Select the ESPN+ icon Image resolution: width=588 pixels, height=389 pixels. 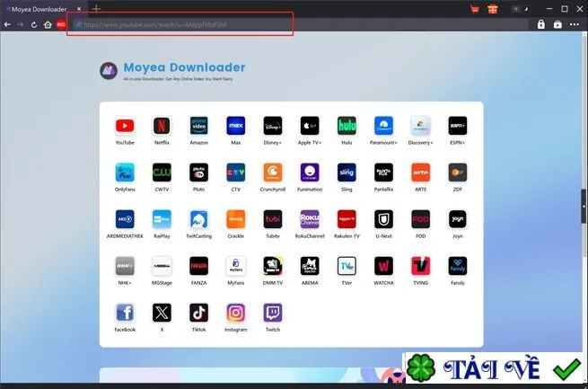458,126
